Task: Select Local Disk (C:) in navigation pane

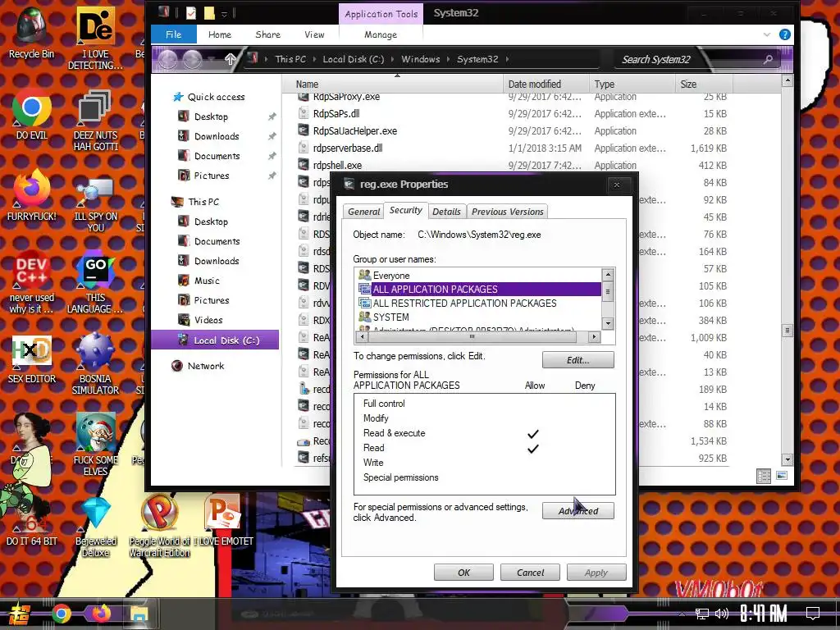Action: [x=215, y=340]
